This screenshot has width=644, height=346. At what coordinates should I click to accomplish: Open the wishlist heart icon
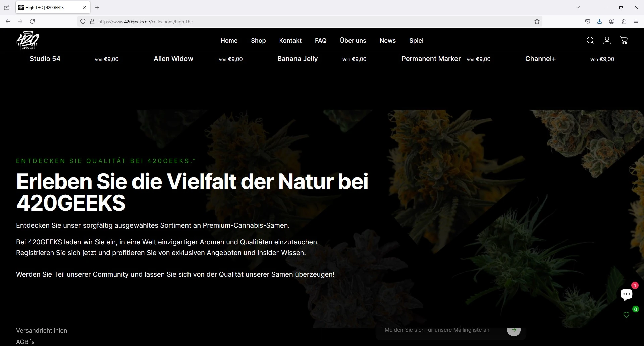tap(626, 315)
